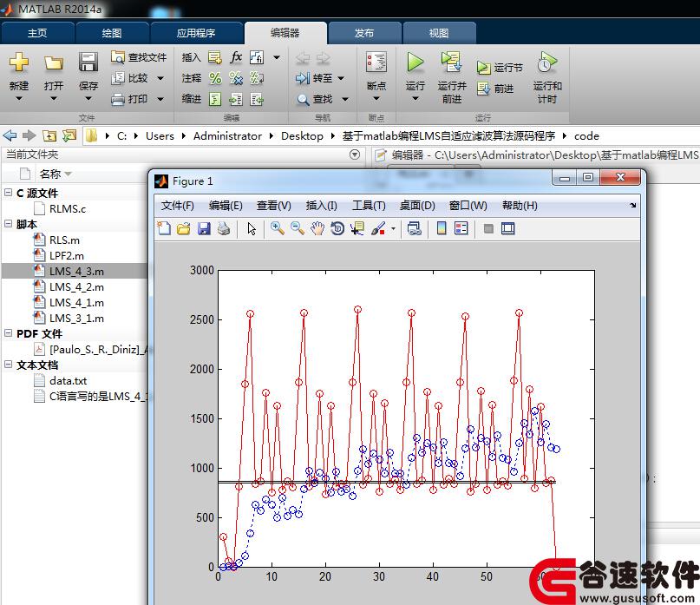Screen dimensions: 700x605
Task: Switch to the 发布 (Publish) tab
Action: coord(364,33)
